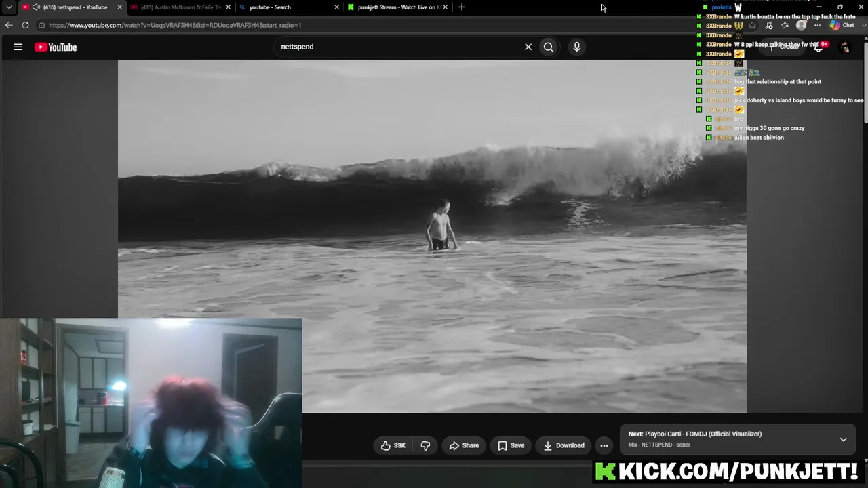Open the browser profile avatar
This screenshot has height=488, width=868.
pyautogui.click(x=801, y=25)
